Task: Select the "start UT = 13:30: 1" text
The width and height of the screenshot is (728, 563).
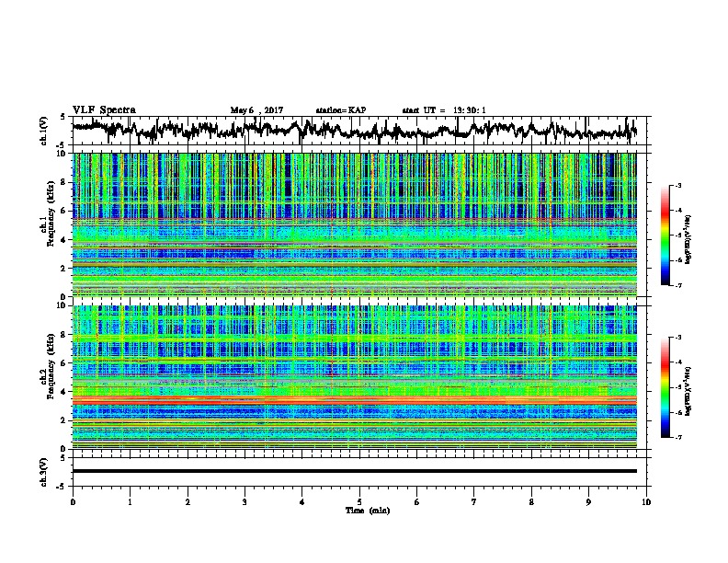Action: tap(444, 110)
